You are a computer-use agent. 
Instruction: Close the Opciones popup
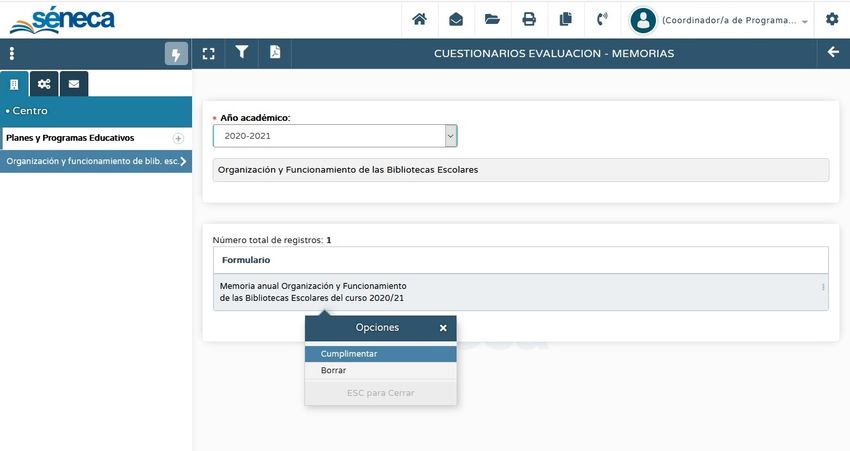pyautogui.click(x=443, y=328)
